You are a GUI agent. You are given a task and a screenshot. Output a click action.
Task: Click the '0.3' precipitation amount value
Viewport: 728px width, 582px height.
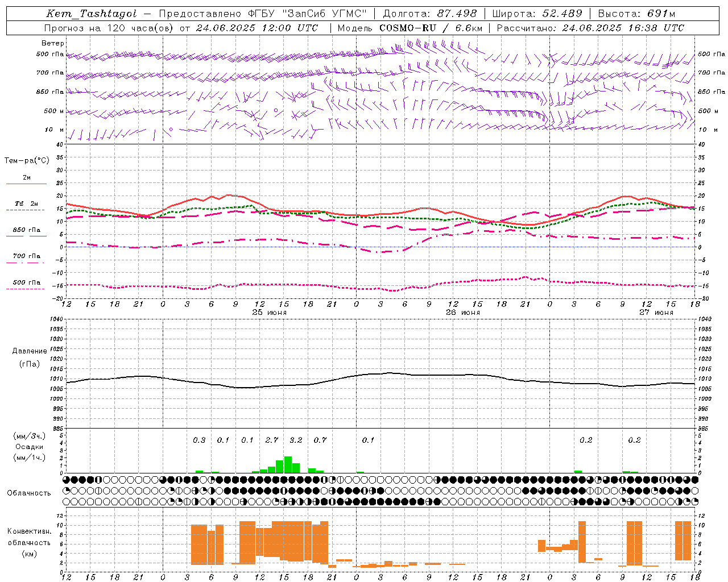point(199,440)
